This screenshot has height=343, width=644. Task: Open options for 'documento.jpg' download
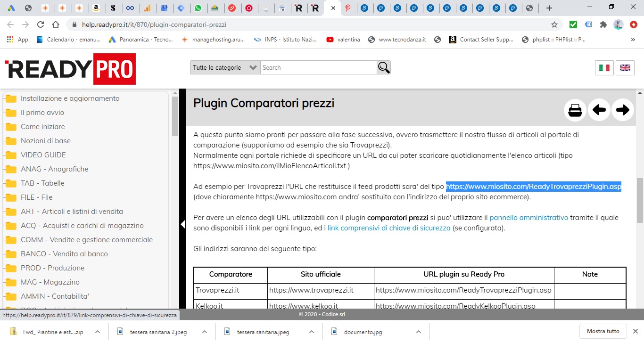coord(419,332)
